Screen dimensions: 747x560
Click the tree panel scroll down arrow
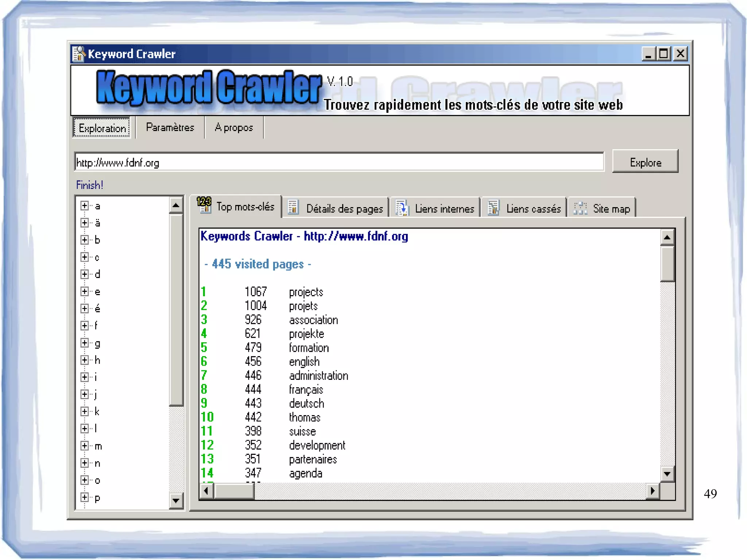point(176,501)
